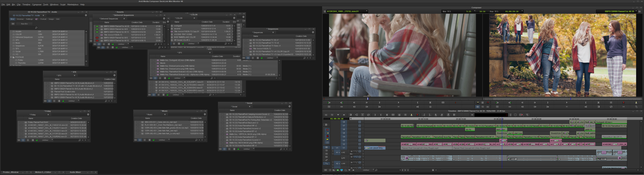The image size is (644, 175).
Task: Switch to the Settings tab in project window
Action: coord(29,19)
